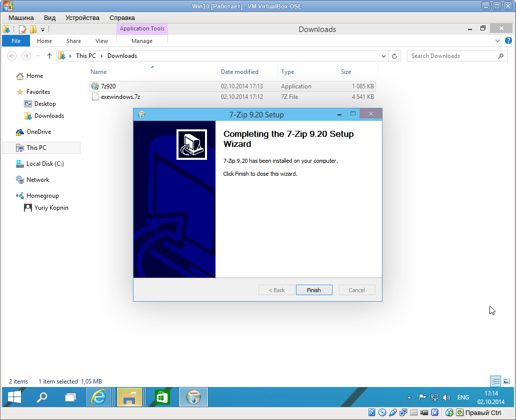Open File Explorer taskbar icon

129,397
